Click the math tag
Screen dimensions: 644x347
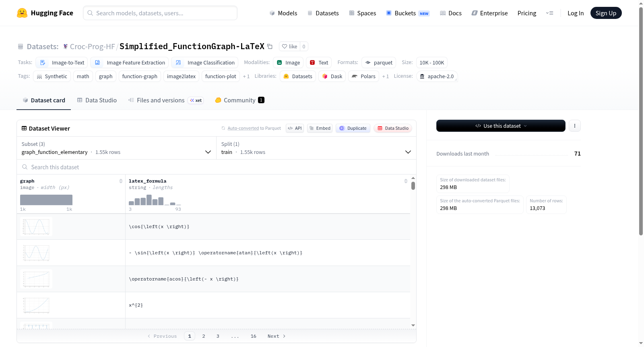coord(83,76)
